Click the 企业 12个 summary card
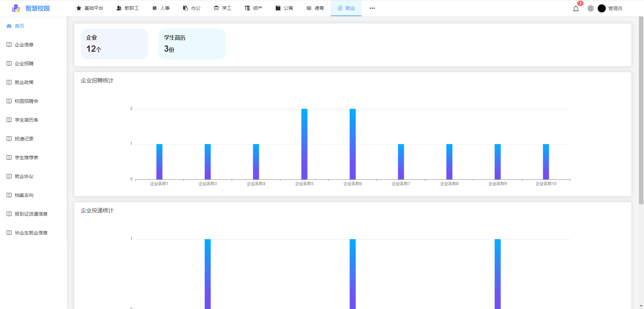644x309 pixels. [x=114, y=44]
